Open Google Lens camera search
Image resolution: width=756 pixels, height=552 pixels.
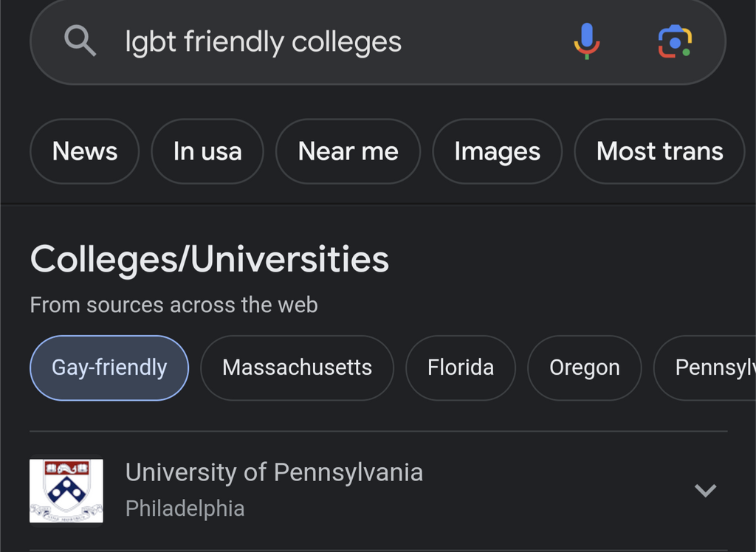(674, 41)
